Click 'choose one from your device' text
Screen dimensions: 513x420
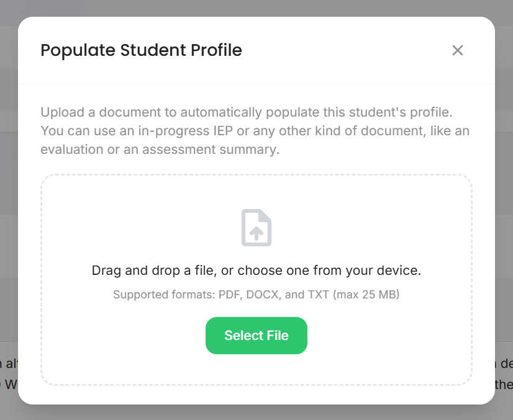coord(329,270)
